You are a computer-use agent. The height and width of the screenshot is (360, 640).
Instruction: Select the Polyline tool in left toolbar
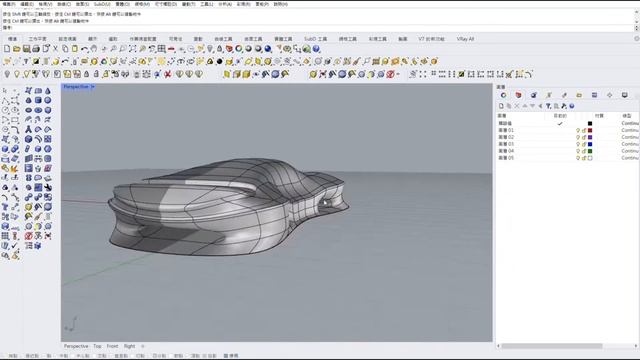point(5,100)
